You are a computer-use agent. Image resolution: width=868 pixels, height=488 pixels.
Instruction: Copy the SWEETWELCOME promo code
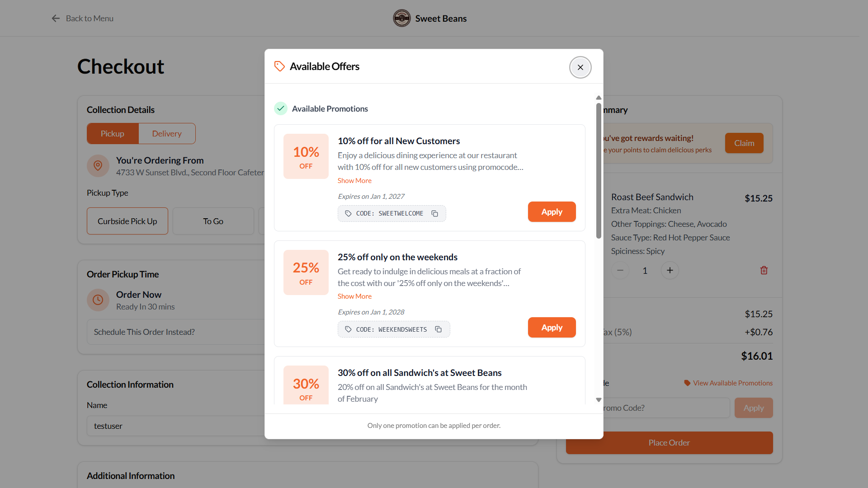click(x=434, y=214)
